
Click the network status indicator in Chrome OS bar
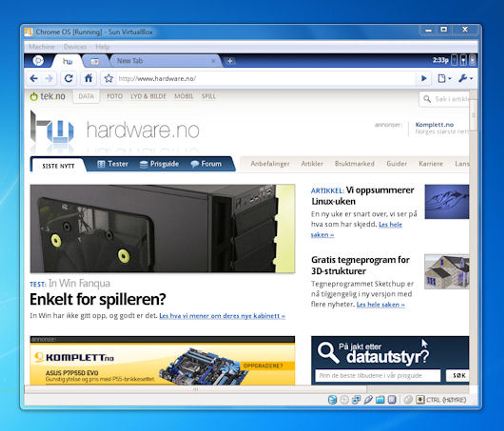[x=463, y=61]
